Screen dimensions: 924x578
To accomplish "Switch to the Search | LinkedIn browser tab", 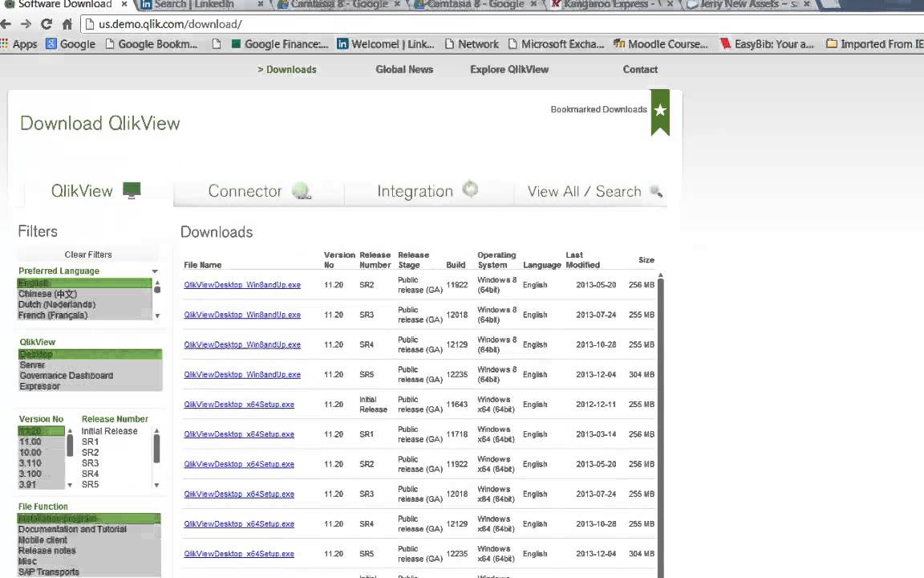I will (x=194, y=4).
